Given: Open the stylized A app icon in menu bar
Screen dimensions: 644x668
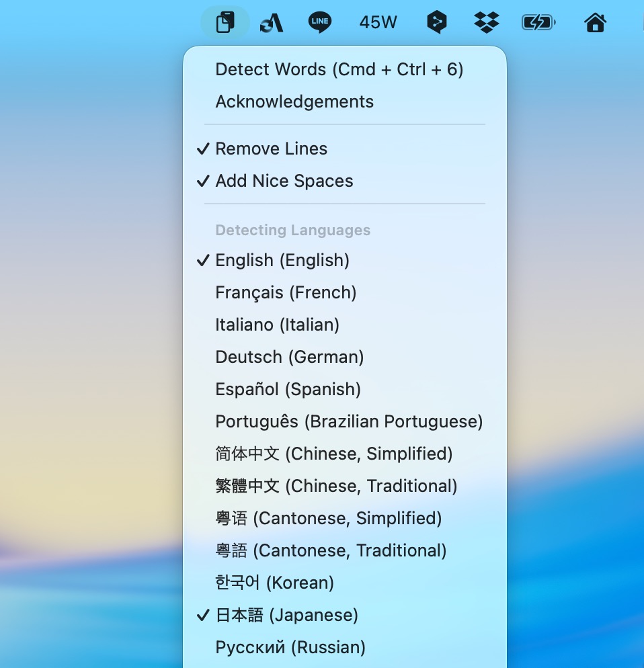Looking at the screenshot, I should tap(272, 23).
